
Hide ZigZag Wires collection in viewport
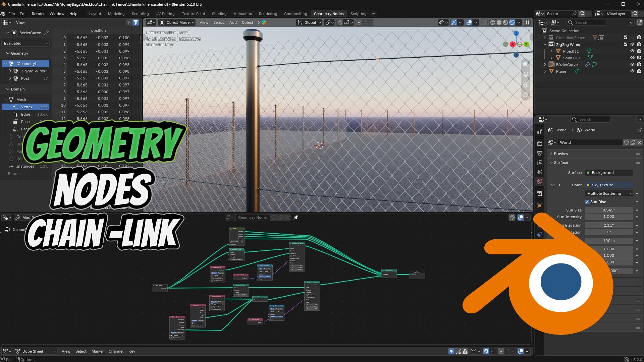coord(632,44)
